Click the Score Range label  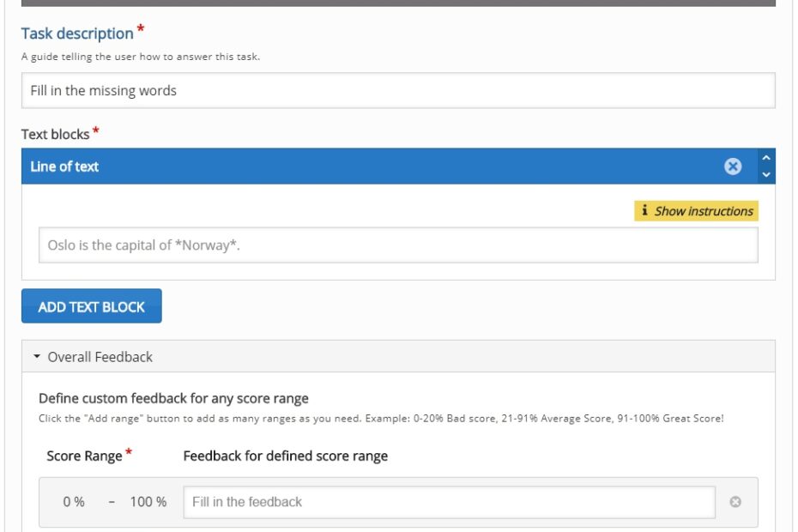point(84,456)
